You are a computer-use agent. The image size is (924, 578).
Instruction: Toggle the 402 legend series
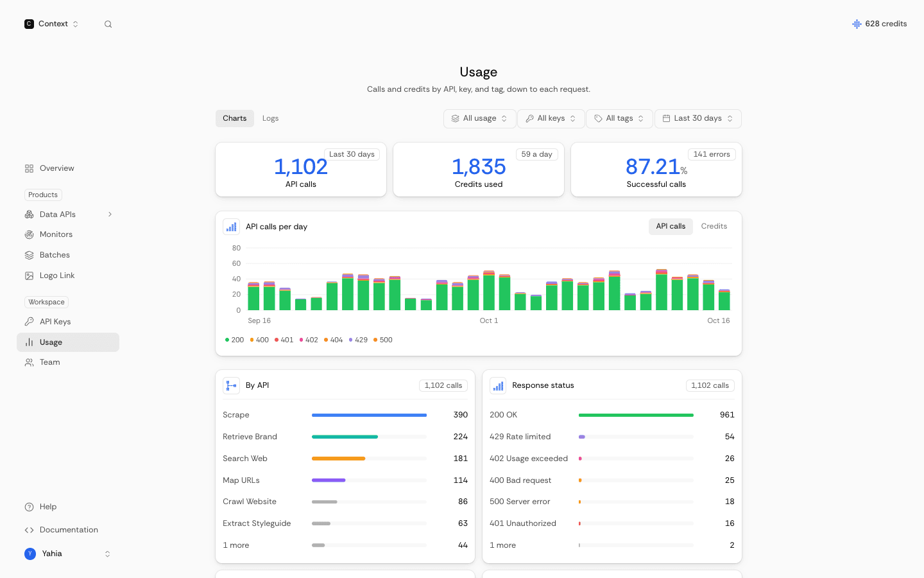click(x=309, y=340)
